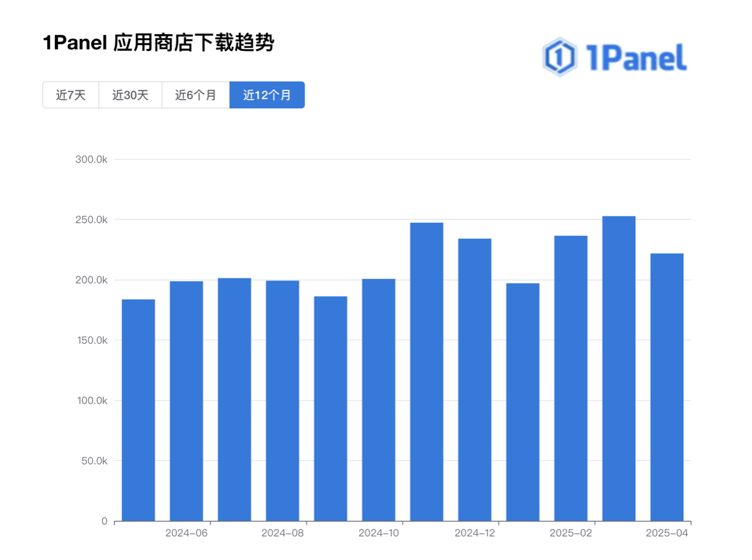Viewport: 752px width, 560px height.
Task: Click the 50.0k y-axis label
Action: click(x=94, y=461)
